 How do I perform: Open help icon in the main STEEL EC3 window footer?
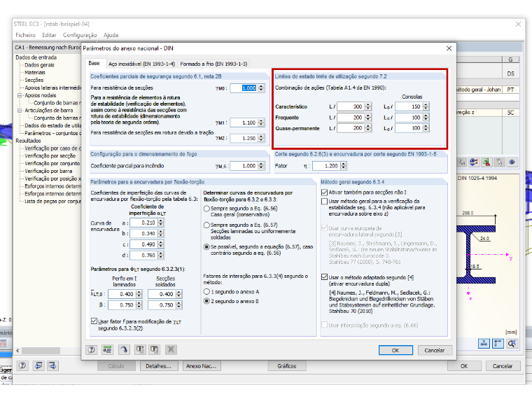22,365
